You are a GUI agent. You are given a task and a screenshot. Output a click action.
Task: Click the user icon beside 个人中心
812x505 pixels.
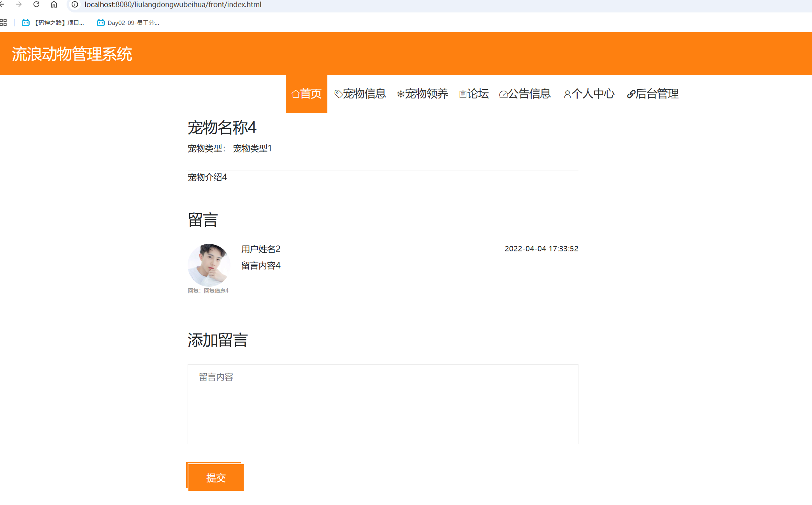point(567,94)
